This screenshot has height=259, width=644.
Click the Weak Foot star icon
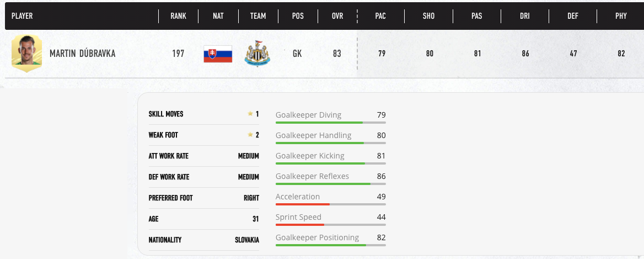[250, 135]
